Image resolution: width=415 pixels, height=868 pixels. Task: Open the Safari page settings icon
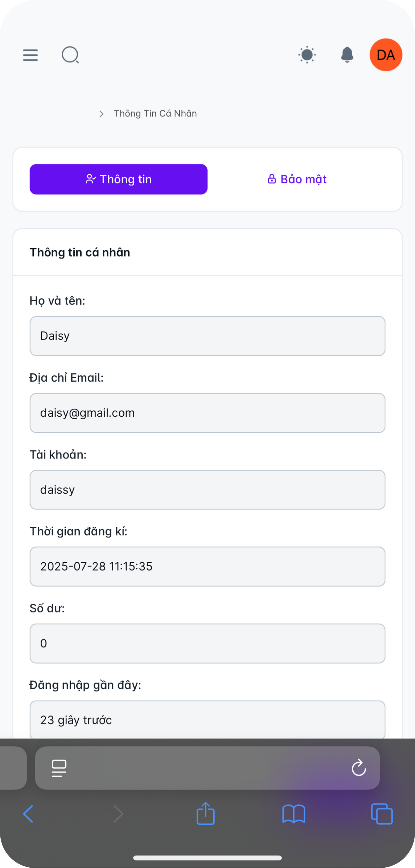(x=59, y=768)
